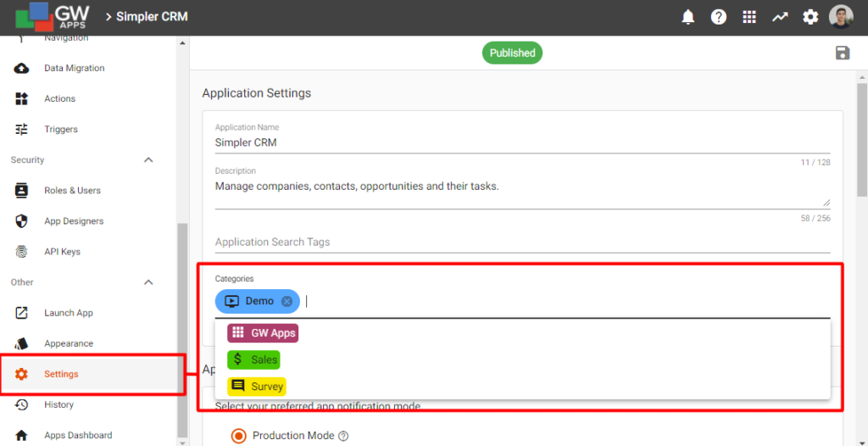Image resolution: width=868 pixels, height=446 pixels.
Task: Click the Appearance style icon
Action: click(21, 343)
